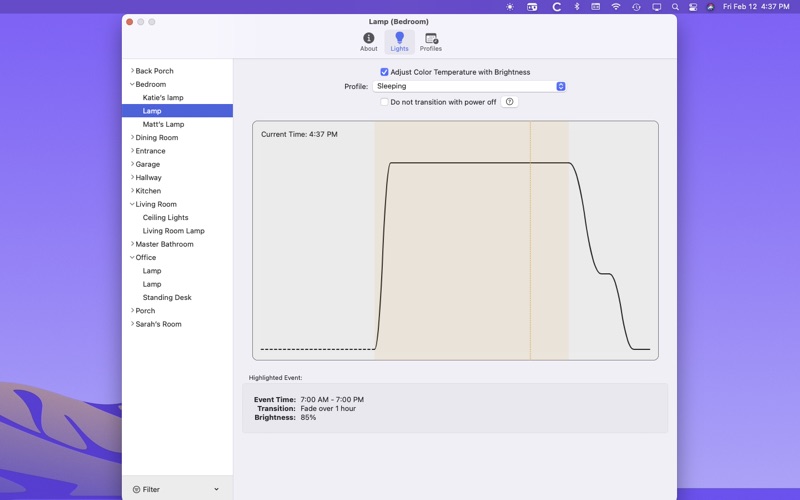Enable Do not transition with power off

(384, 102)
